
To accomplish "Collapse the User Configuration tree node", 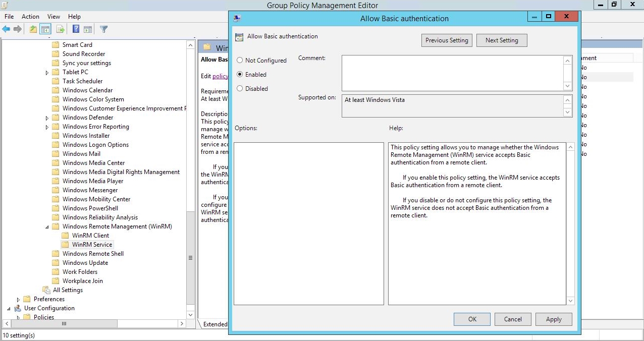I will pos(9,309).
